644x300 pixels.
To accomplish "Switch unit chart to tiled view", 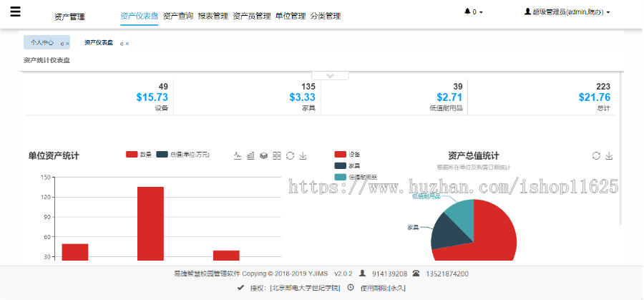I will (277, 156).
